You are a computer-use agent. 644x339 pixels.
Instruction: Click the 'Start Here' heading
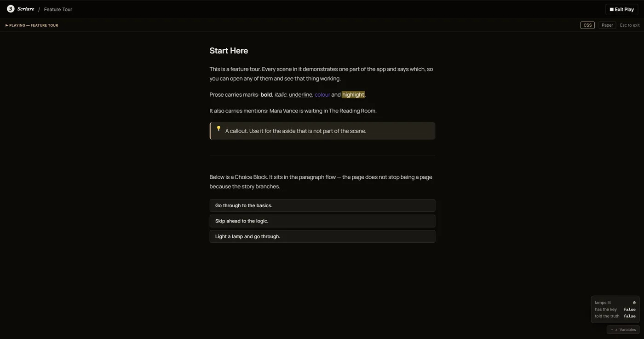pos(229,51)
